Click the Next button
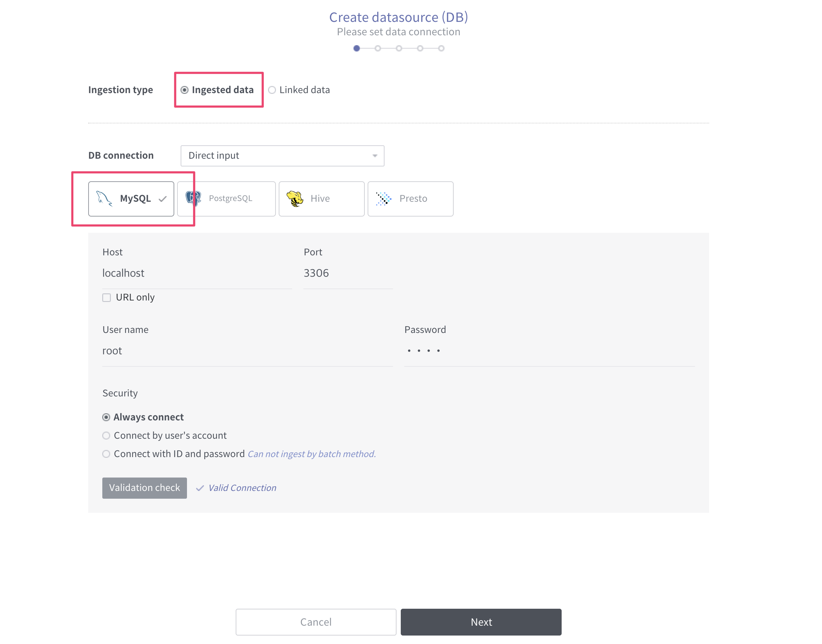The height and width of the screenshot is (644, 822). click(x=481, y=622)
